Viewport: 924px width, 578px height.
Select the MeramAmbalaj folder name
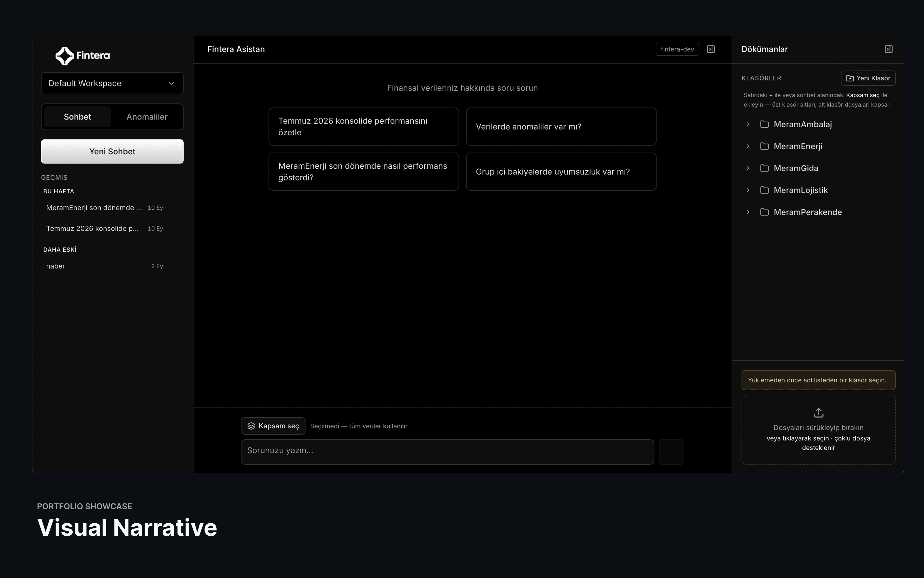coord(802,124)
